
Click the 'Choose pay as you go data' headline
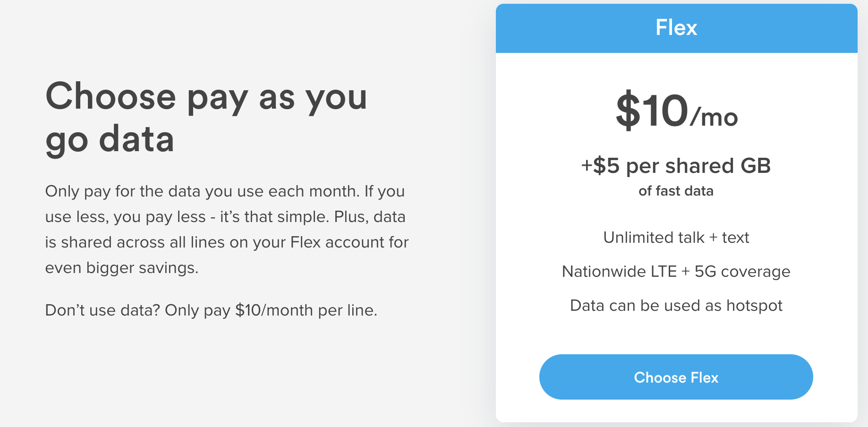pyautogui.click(x=206, y=117)
